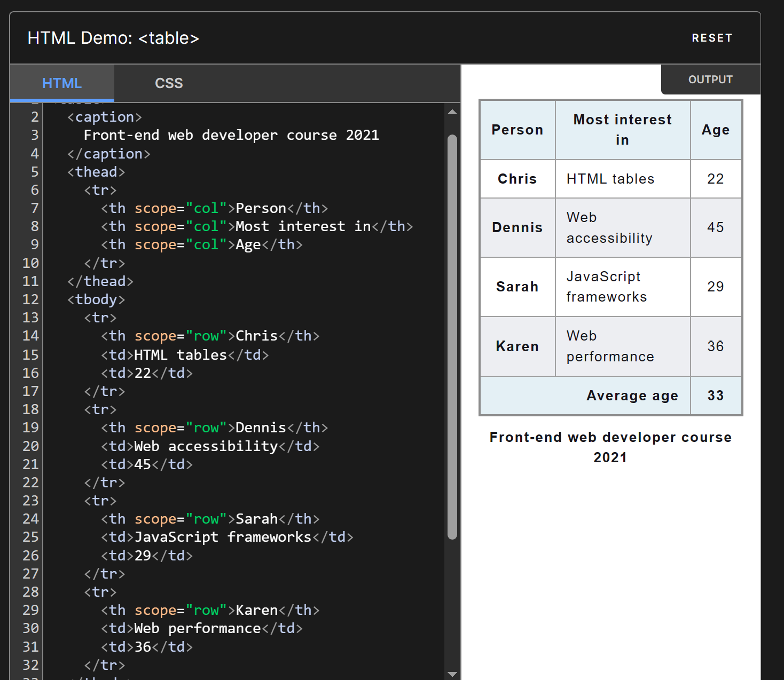Click the scrollbar down arrow icon

452,674
